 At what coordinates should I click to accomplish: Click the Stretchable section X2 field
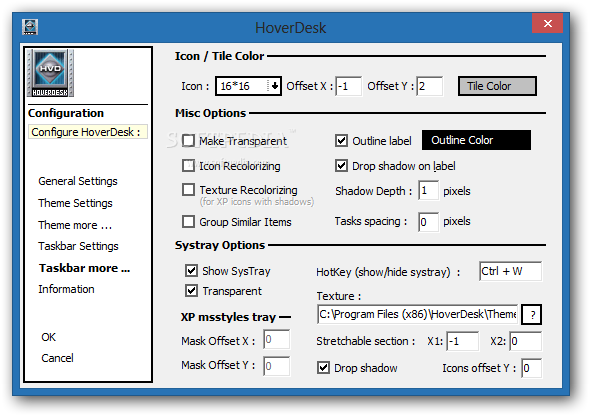526,341
